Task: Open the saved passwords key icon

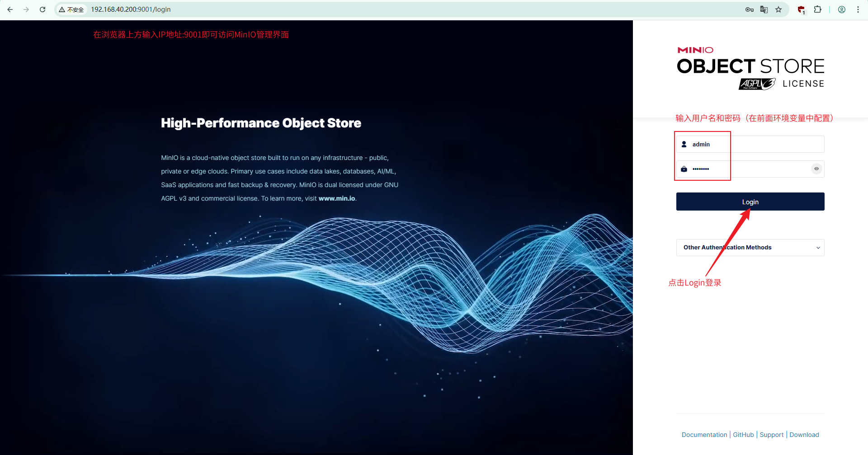Action: (x=750, y=9)
